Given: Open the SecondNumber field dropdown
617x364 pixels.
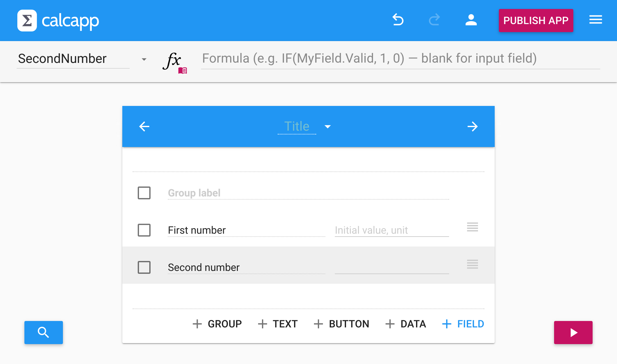Looking at the screenshot, I should (x=144, y=59).
